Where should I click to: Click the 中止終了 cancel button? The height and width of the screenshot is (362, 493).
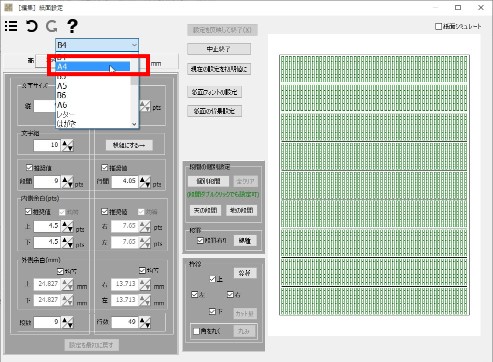coord(219,49)
